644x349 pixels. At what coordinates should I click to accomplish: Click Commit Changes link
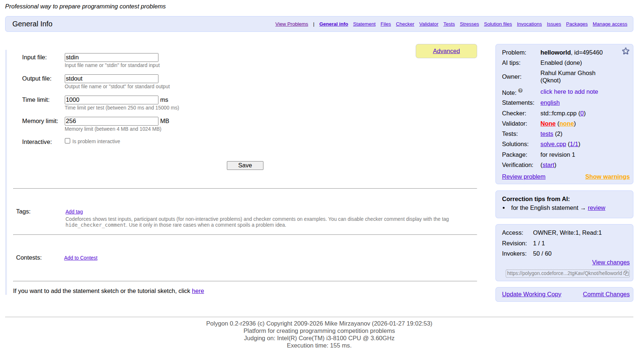coord(606,294)
